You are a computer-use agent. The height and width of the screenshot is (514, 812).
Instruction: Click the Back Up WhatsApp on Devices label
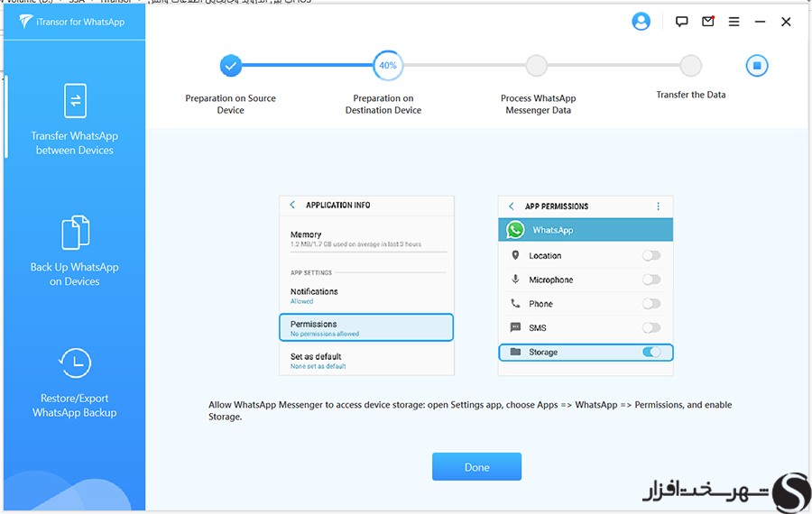click(75, 274)
